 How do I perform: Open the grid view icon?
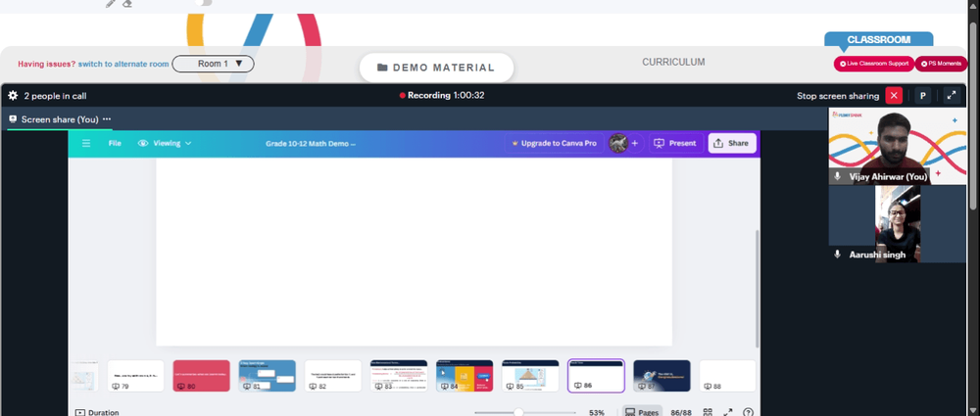click(x=708, y=412)
